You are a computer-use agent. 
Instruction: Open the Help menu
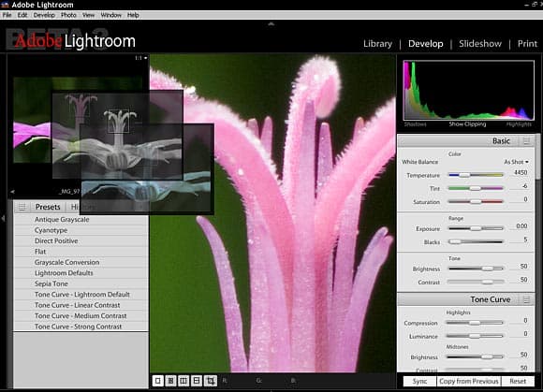tap(133, 15)
